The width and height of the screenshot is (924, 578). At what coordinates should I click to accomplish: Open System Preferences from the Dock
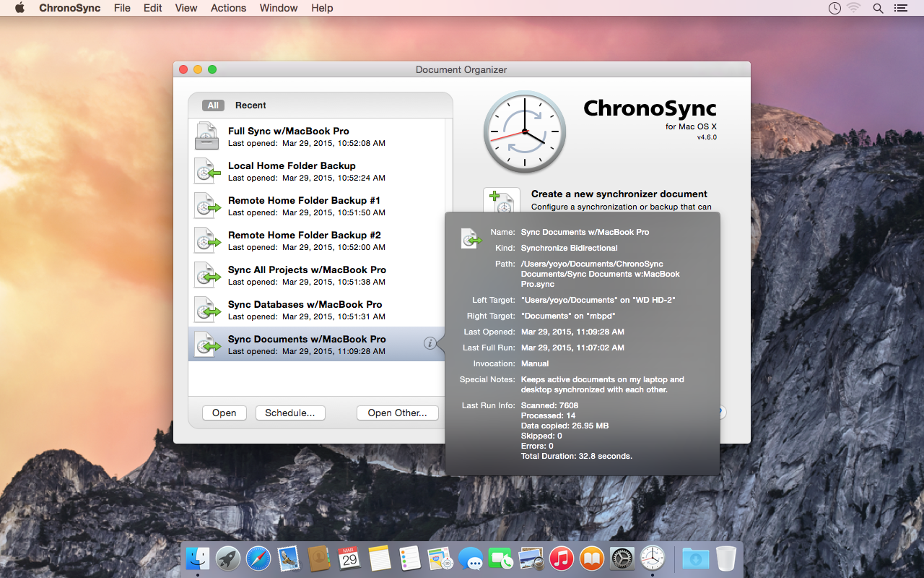622,558
